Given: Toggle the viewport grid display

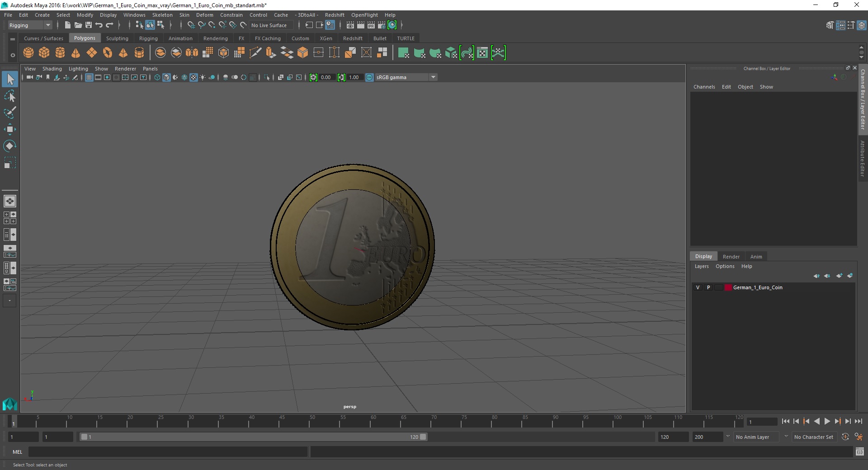Looking at the screenshot, I should (x=89, y=77).
